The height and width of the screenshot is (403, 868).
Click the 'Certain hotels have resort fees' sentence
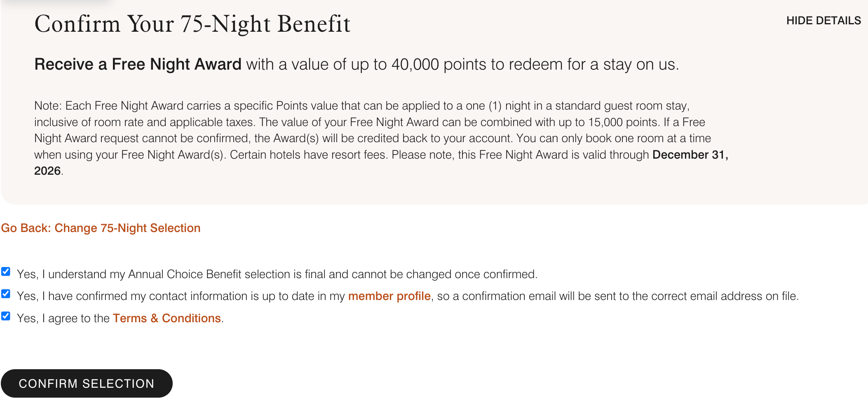(x=309, y=155)
